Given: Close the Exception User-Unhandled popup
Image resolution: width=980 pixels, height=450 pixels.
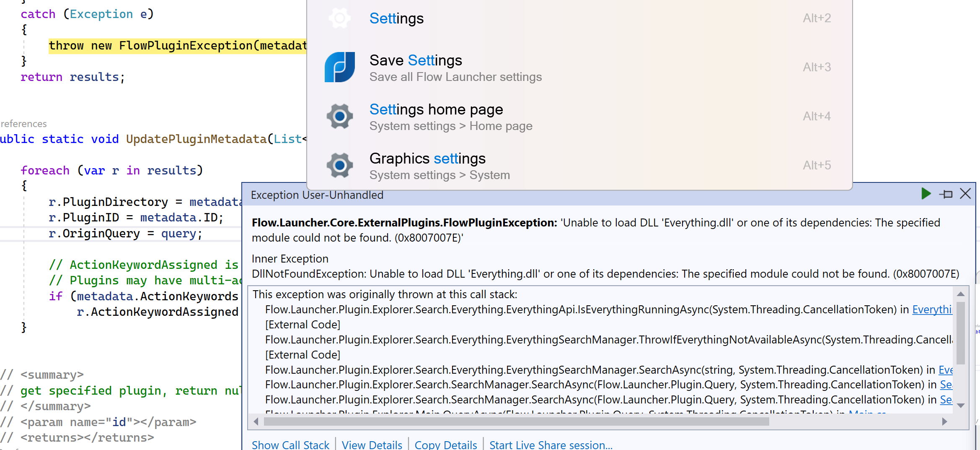Looking at the screenshot, I should [x=965, y=194].
